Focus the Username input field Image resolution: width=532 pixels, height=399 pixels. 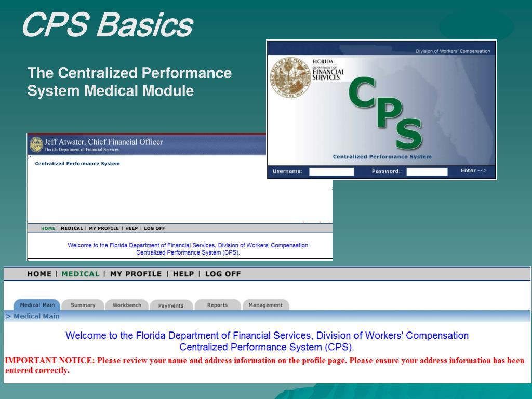click(331, 171)
